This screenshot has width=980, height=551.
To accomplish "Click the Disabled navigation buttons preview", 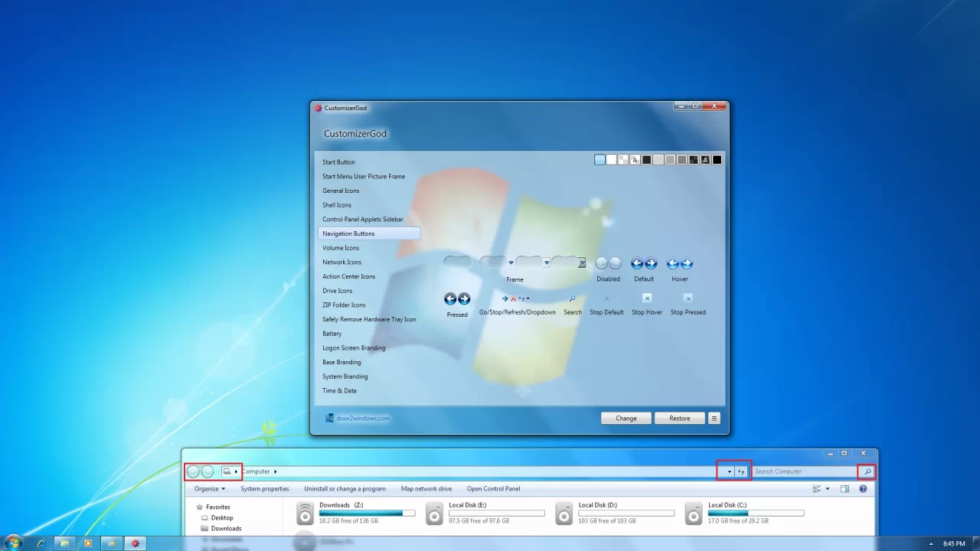I will coord(608,263).
